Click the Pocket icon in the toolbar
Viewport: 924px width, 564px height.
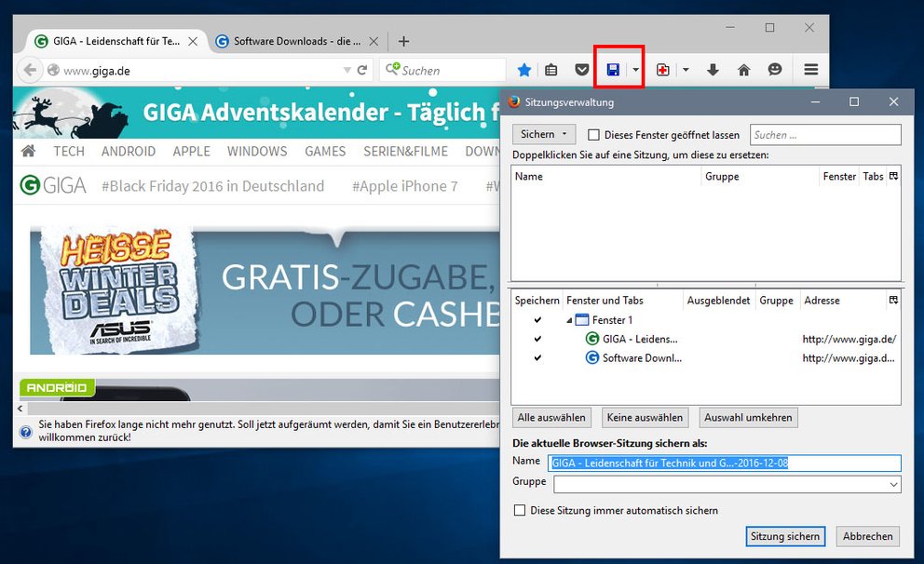(581, 70)
